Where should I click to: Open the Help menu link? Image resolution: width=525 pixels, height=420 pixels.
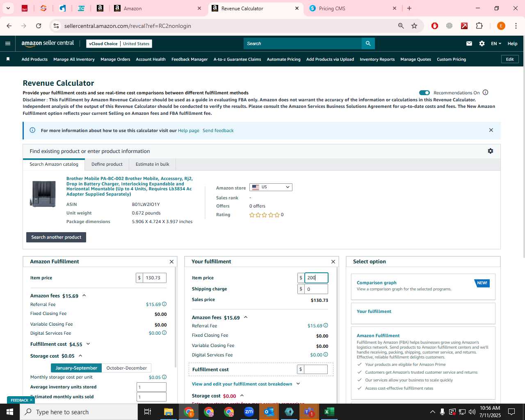pyautogui.click(x=512, y=43)
